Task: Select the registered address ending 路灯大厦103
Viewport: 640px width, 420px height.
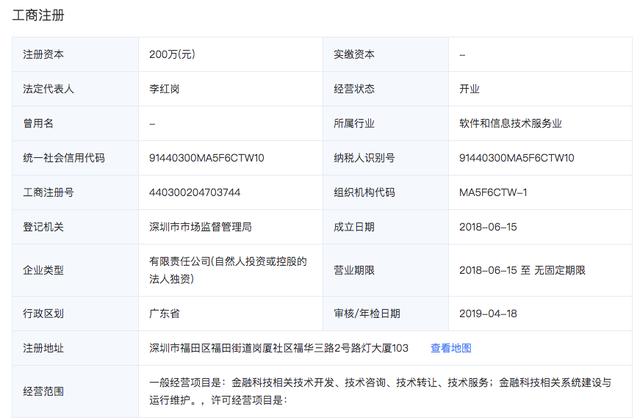Action: pos(279,348)
